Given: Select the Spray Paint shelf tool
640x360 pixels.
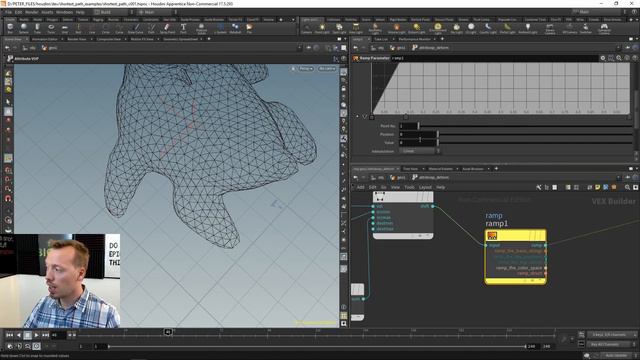Looking at the screenshot, I should pyautogui.click(x=167, y=29).
